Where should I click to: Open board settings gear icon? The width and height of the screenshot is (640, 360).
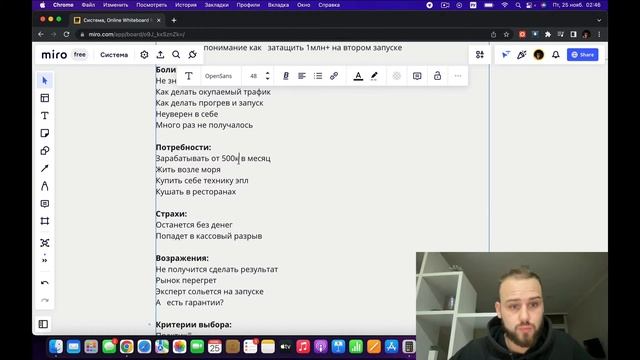point(144,55)
